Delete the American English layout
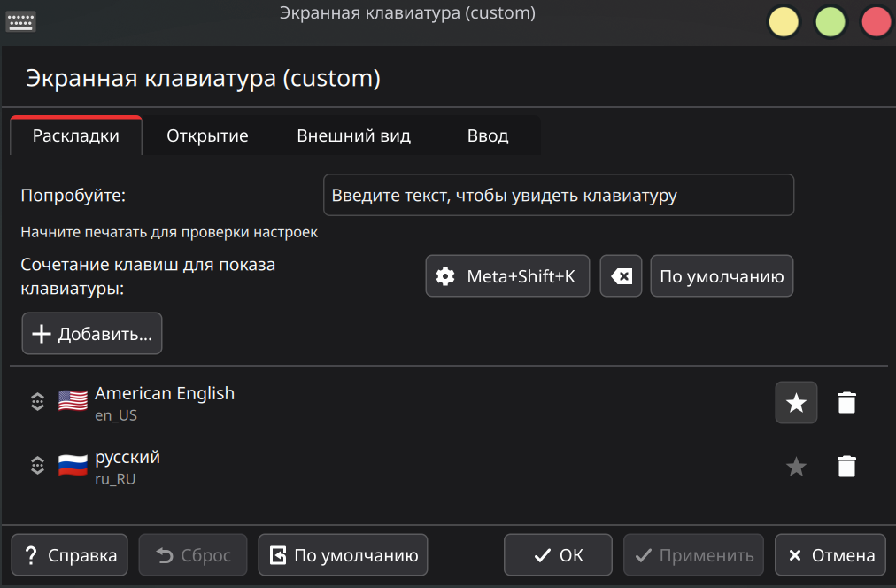896x588 pixels. (x=846, y=402)
